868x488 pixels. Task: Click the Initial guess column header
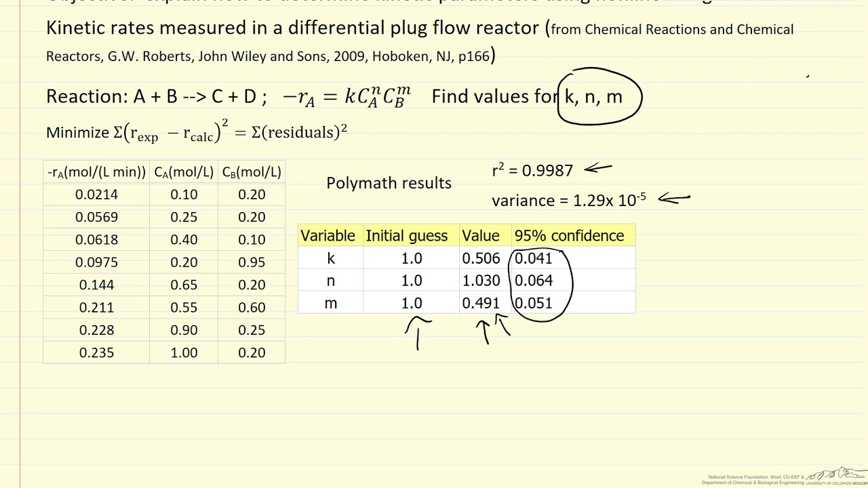407,236
